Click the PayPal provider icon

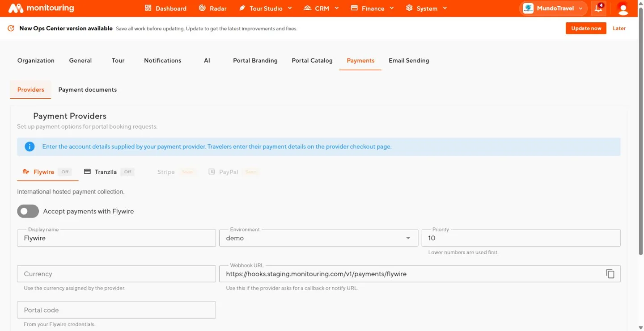212,172
